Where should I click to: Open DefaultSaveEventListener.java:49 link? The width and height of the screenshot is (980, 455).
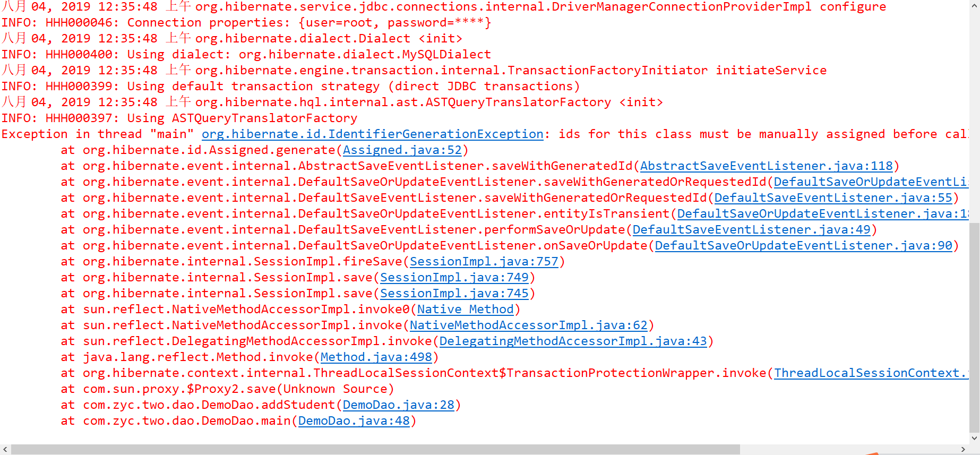[x=752, y=229]
